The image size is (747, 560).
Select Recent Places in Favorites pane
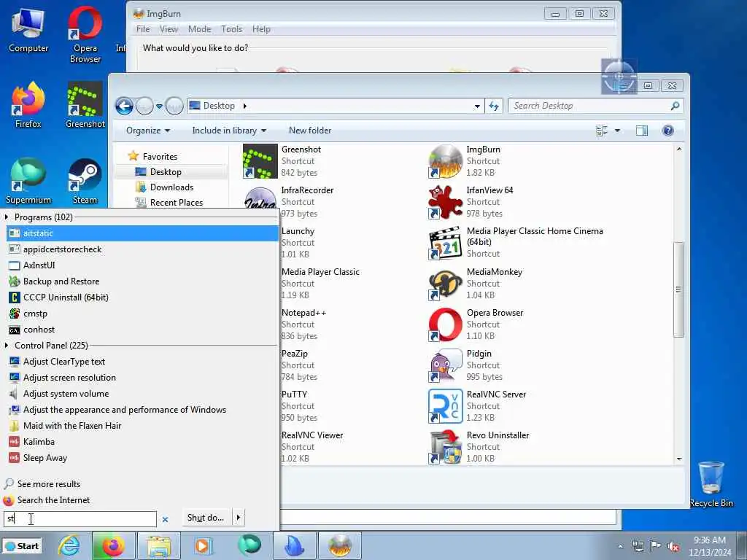click(x=176, y=203)
